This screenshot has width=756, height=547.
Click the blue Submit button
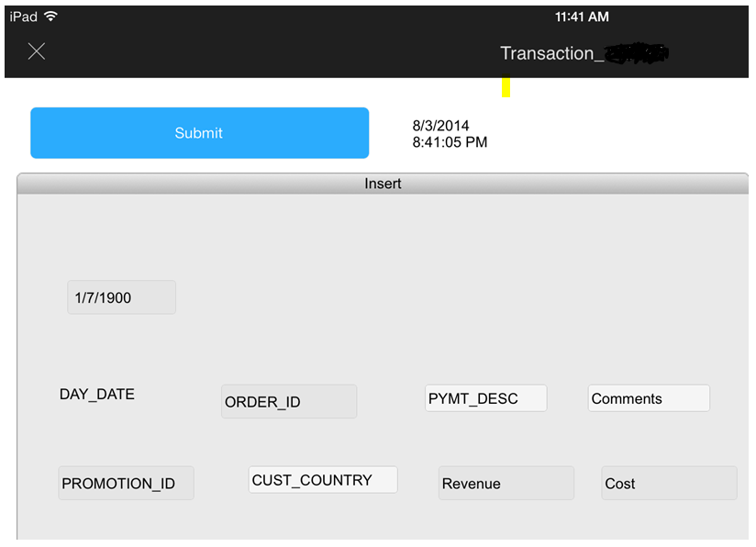click(200, 133)
